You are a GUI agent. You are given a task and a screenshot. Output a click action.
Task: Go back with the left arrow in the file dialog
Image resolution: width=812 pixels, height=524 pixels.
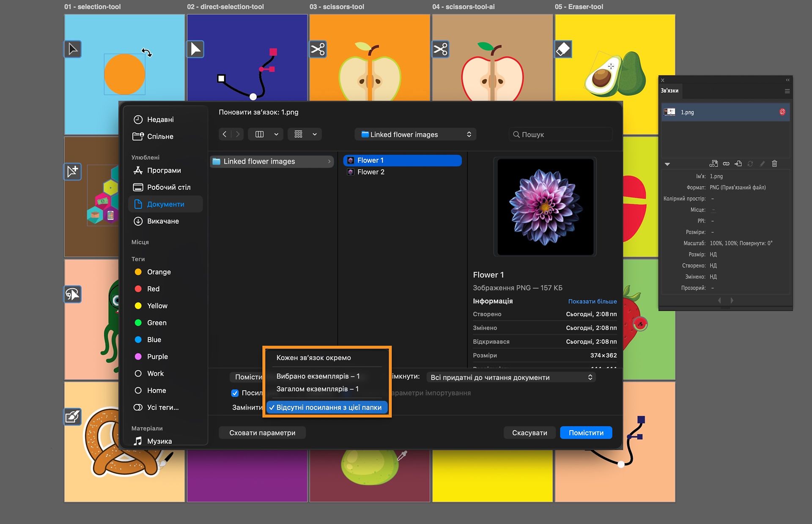[x=225, y=134]
